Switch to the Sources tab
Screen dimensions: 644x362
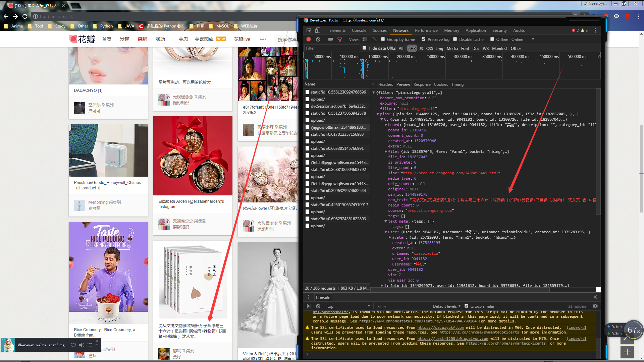click(x=380, y=31)
